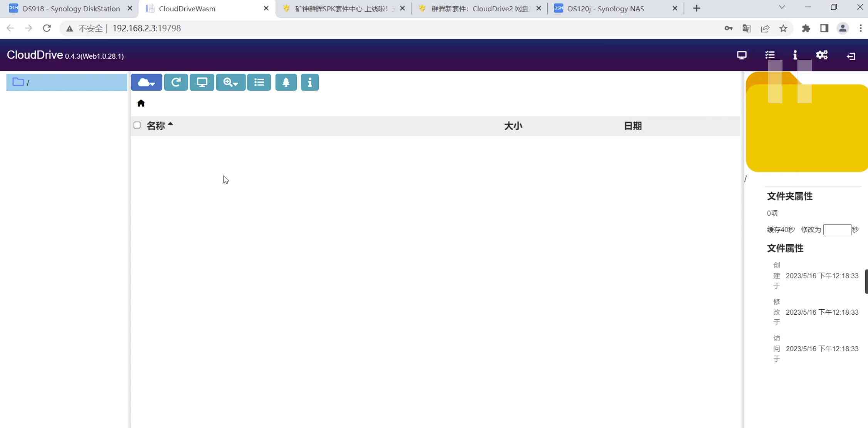Screen dimensions: 868x428
Task: Open the search zoom dropdown button
Action: 231,82
